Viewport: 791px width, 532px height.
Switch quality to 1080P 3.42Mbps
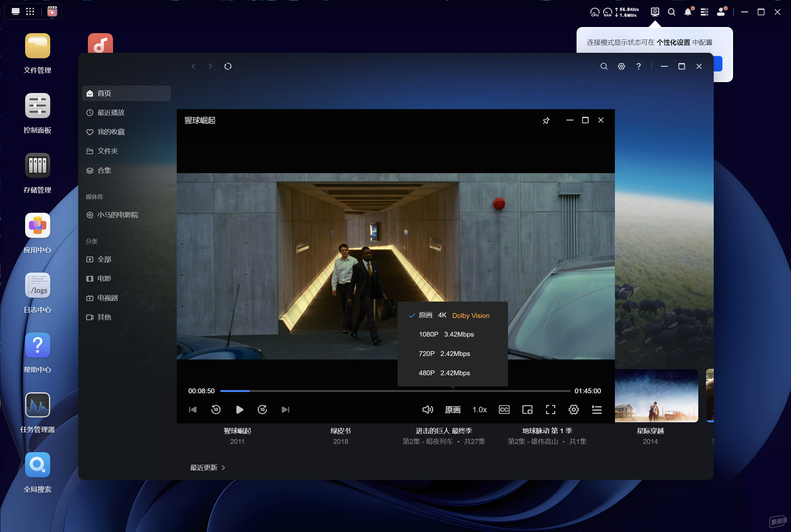(x=453, y=334)
